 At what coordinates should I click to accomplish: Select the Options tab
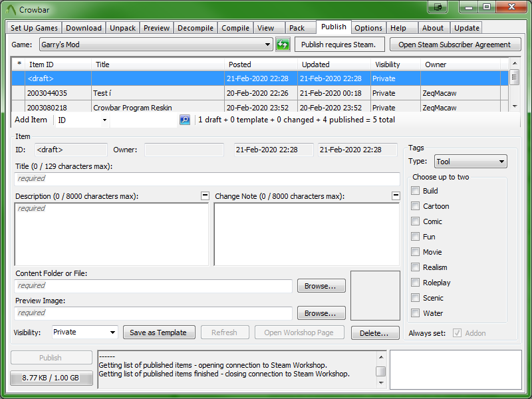(x=368, y=28)
